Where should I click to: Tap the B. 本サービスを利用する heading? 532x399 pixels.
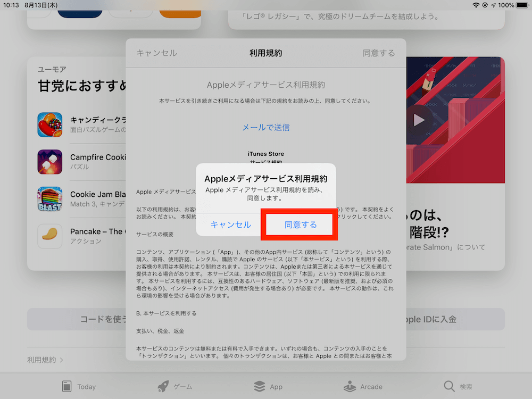(x=166, y=313)
